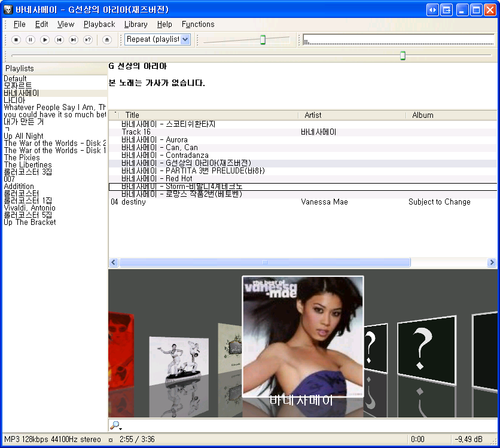Select The War of the Worlds Disk 2 playlist

(x=55, y=143)
